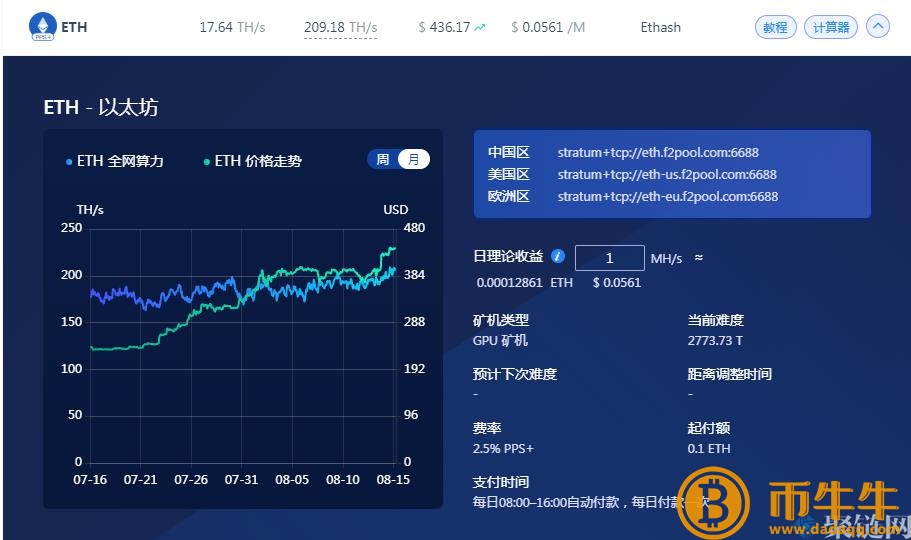
Task: Click the ETH coin logo icon
Action: pyautogui.click(x=42, y=26)
